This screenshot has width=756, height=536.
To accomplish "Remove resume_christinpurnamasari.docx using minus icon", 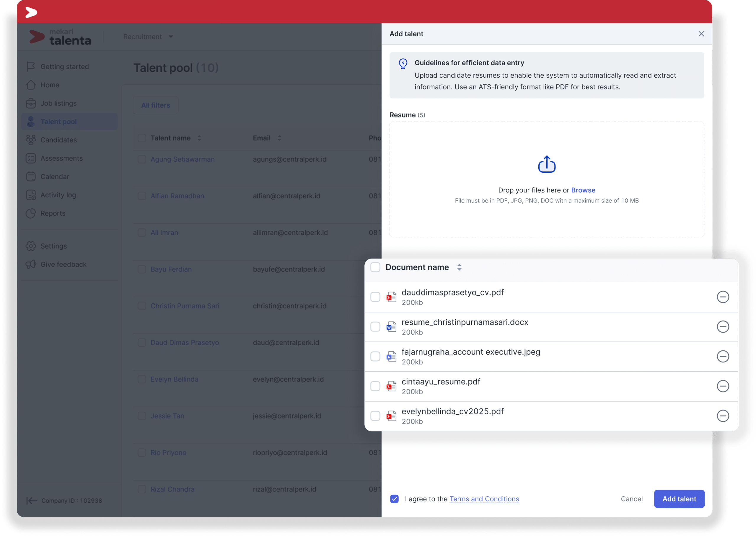I will point(722,326).
